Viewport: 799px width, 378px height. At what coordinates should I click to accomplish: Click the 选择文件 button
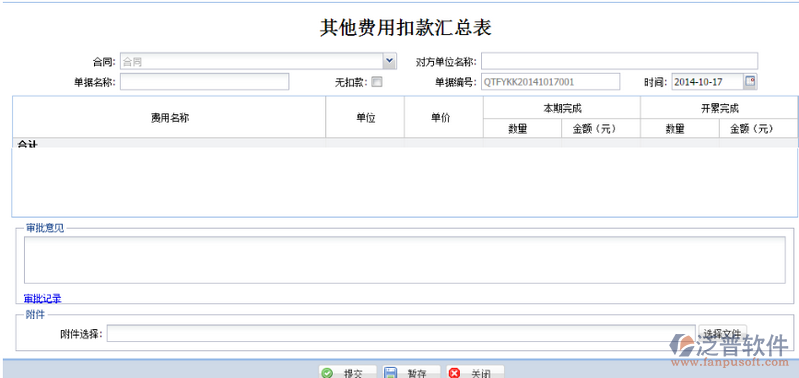coord(722,333)
